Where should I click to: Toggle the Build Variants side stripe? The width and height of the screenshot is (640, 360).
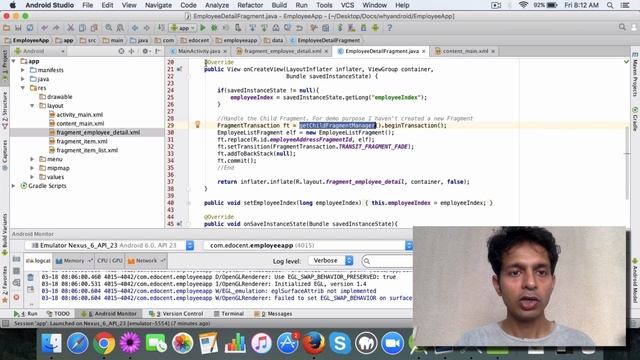point(4,235)
